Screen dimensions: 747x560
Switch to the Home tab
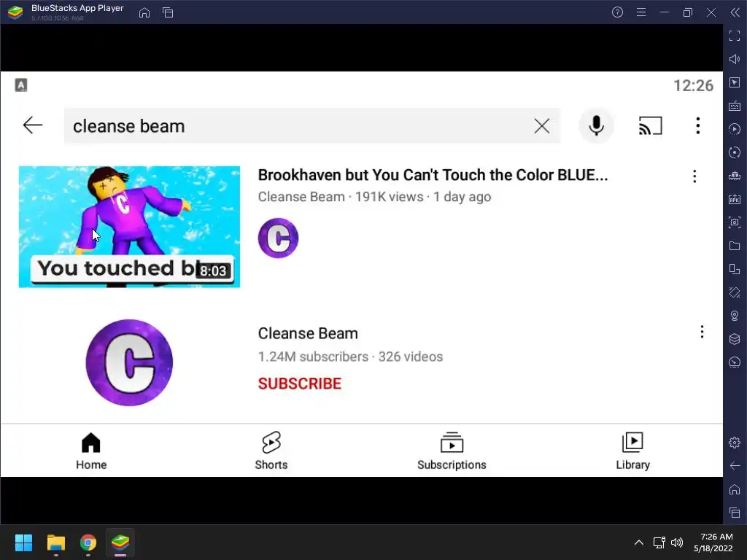(x=91, y=451)
